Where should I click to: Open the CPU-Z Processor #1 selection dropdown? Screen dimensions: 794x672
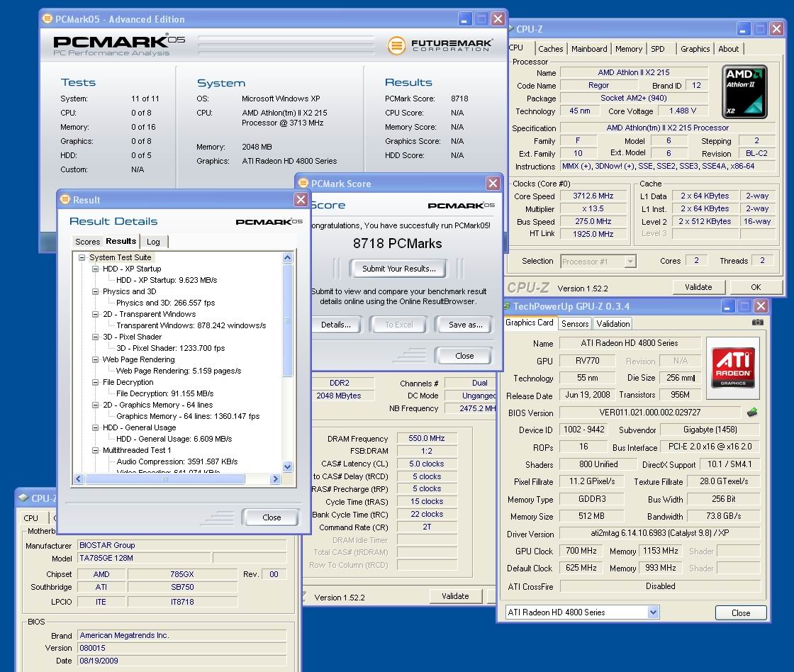point(630,262)
